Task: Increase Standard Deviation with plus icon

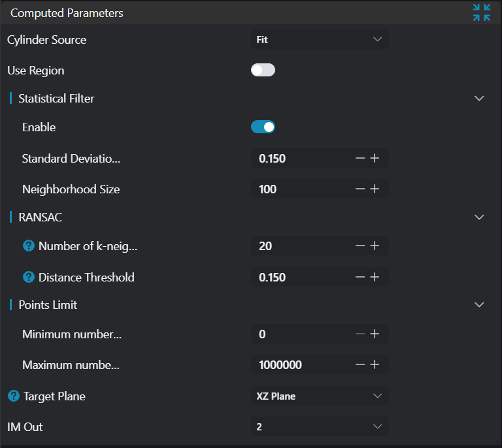Action: click(375, 158)
